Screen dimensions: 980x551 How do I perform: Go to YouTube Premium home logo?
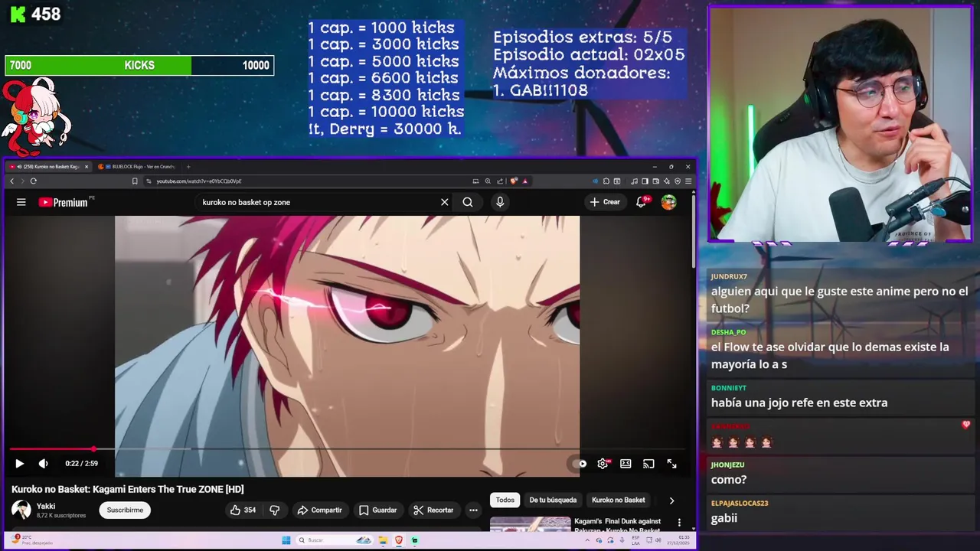64,202
